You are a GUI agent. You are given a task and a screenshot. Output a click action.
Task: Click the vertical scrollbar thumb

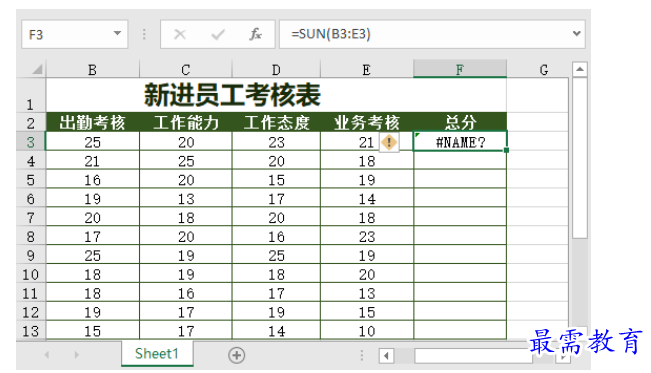pos(580,158)
